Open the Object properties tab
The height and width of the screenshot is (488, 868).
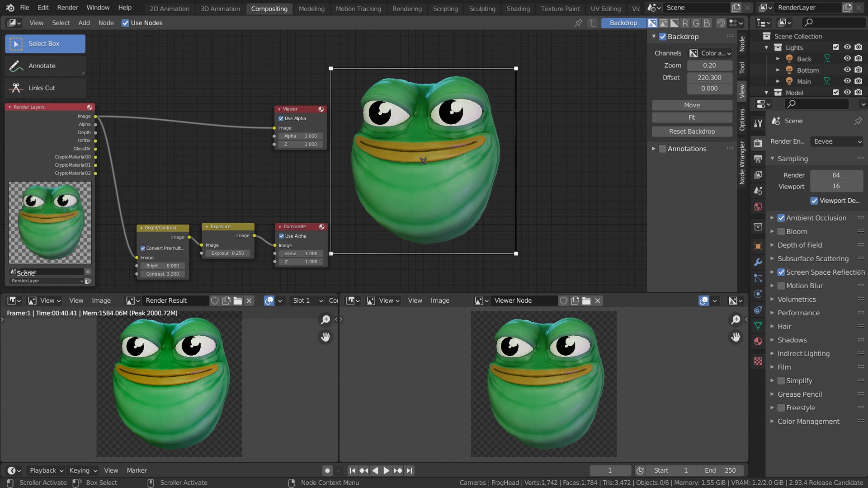pos(758,246)
